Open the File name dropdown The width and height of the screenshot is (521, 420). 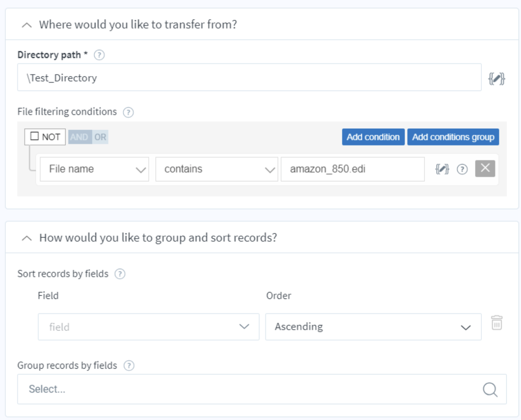click(95, 169)
